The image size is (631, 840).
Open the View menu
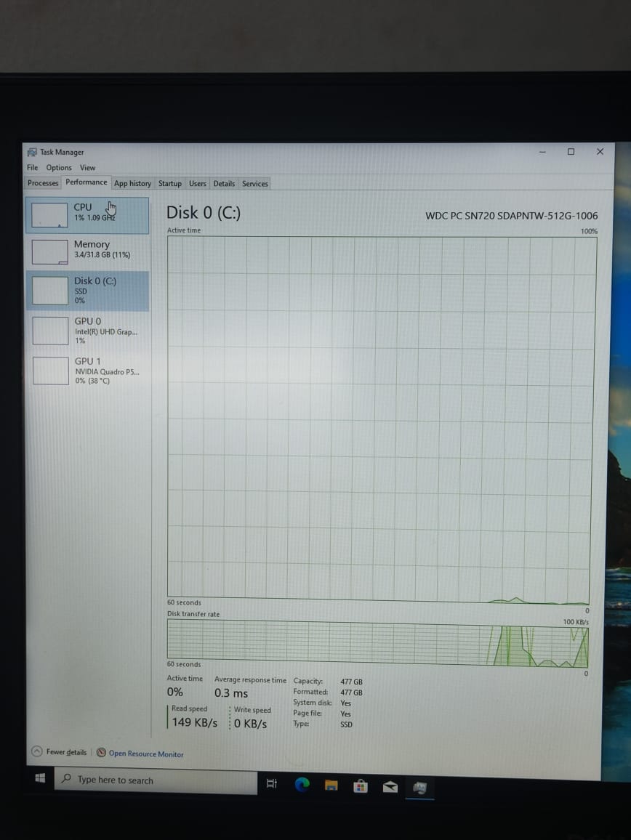pyautogui.click(x=87, y=168)
